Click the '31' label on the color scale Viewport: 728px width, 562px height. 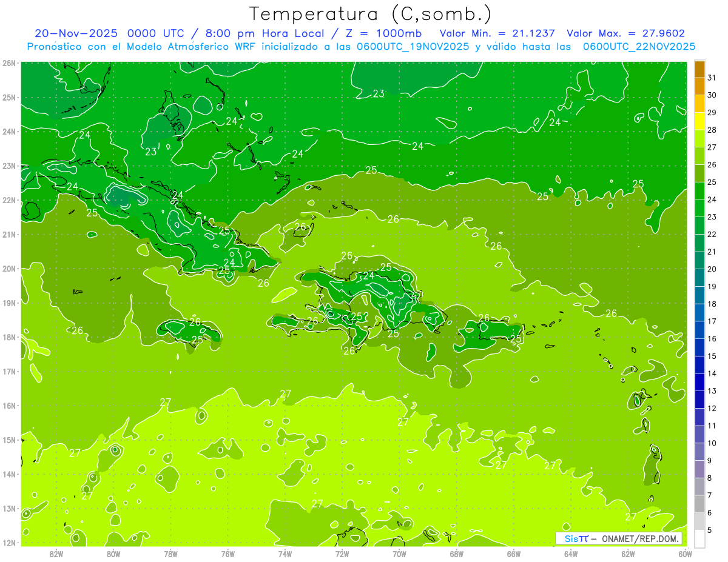click(712, 77)
